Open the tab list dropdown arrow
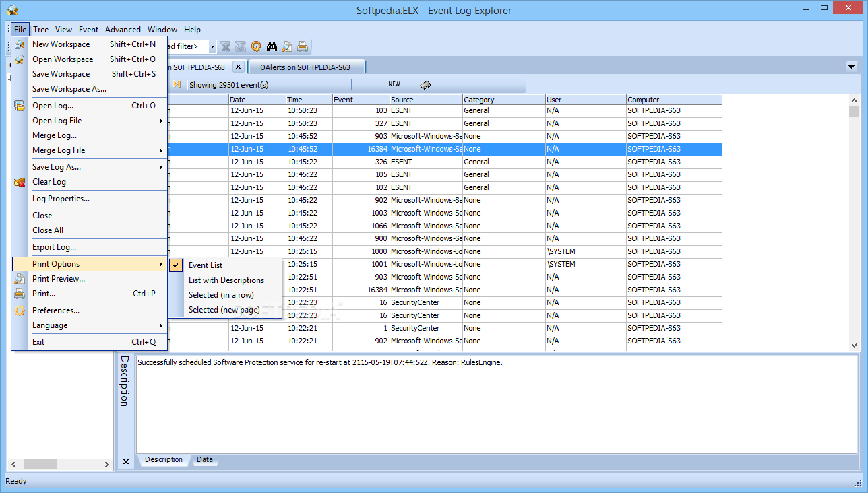The image size is (868, 493). click(x=851, y=67)
